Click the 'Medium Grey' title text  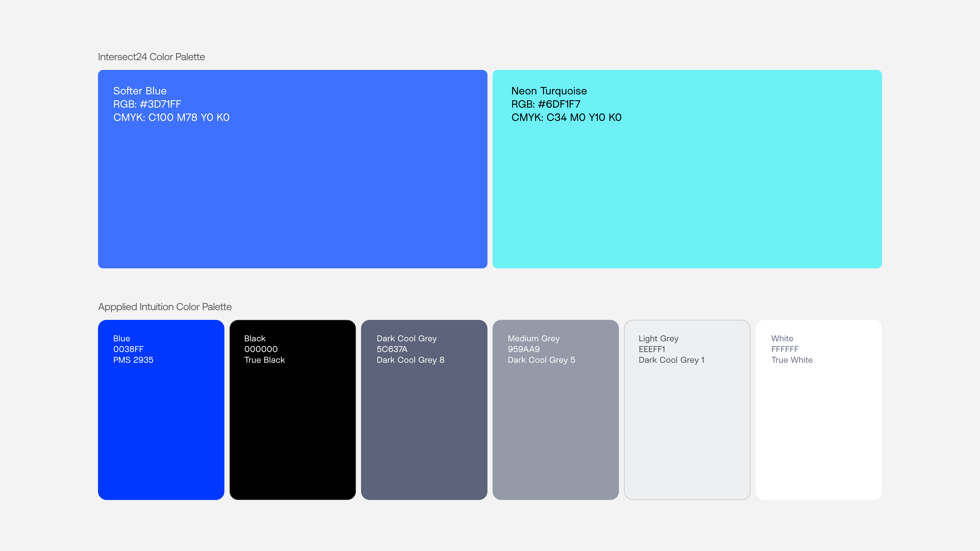pos(534,338)
